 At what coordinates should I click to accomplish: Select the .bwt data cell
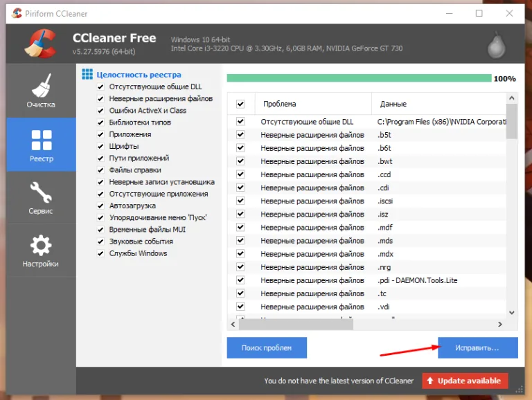pyautogui.click(x=384, y=161)
